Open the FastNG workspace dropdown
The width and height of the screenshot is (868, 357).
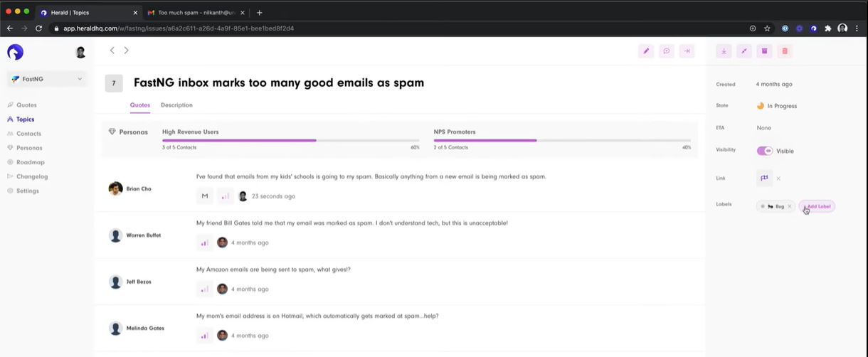[x=47, y=79]
